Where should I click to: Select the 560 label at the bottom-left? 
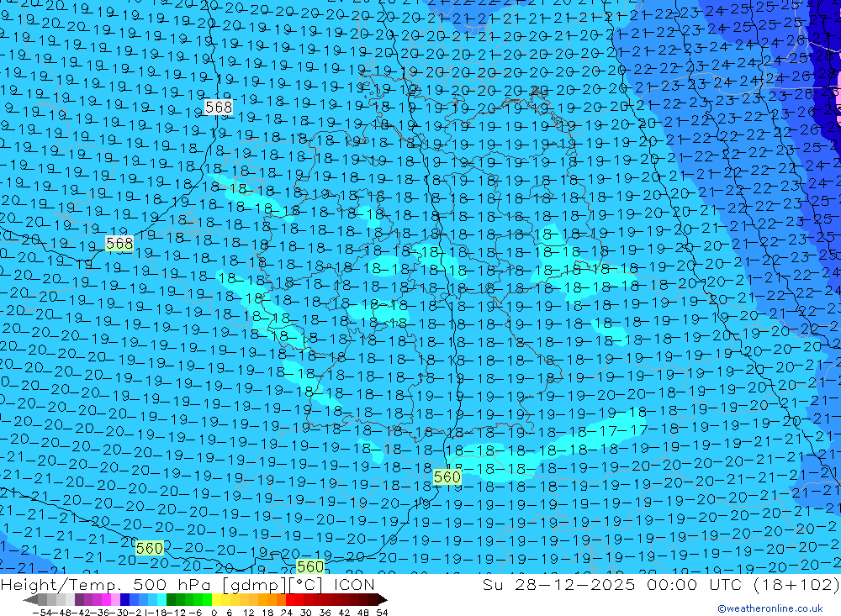coord(150,548)
